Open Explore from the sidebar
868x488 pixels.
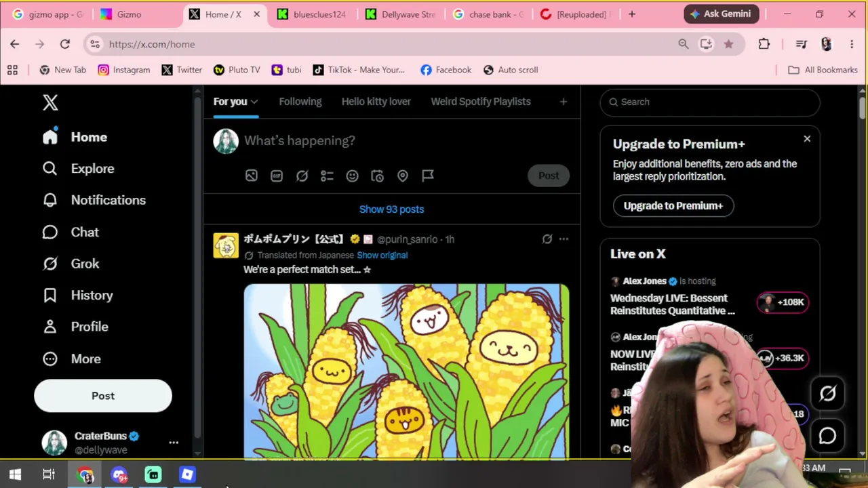point(78,169)
